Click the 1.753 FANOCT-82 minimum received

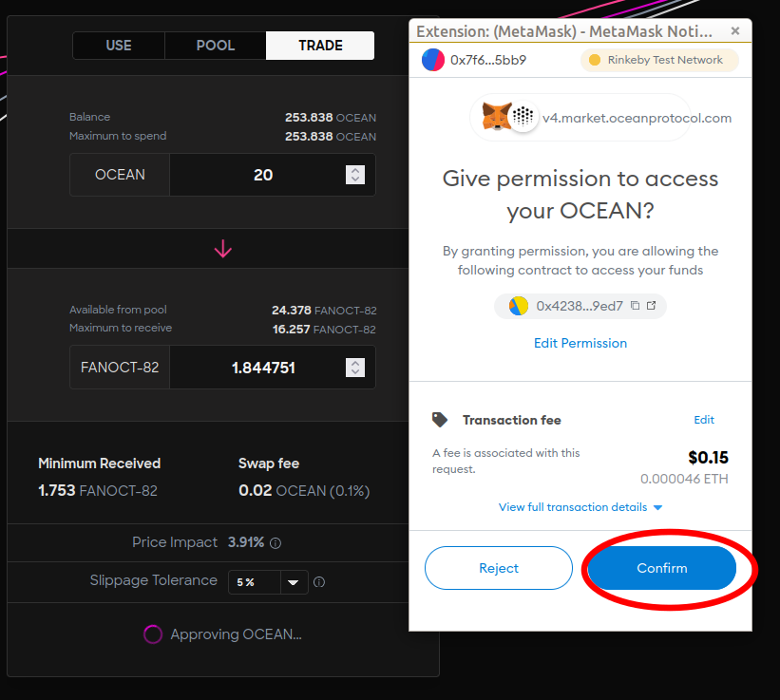pyautogui.click(x=98, y=491)
